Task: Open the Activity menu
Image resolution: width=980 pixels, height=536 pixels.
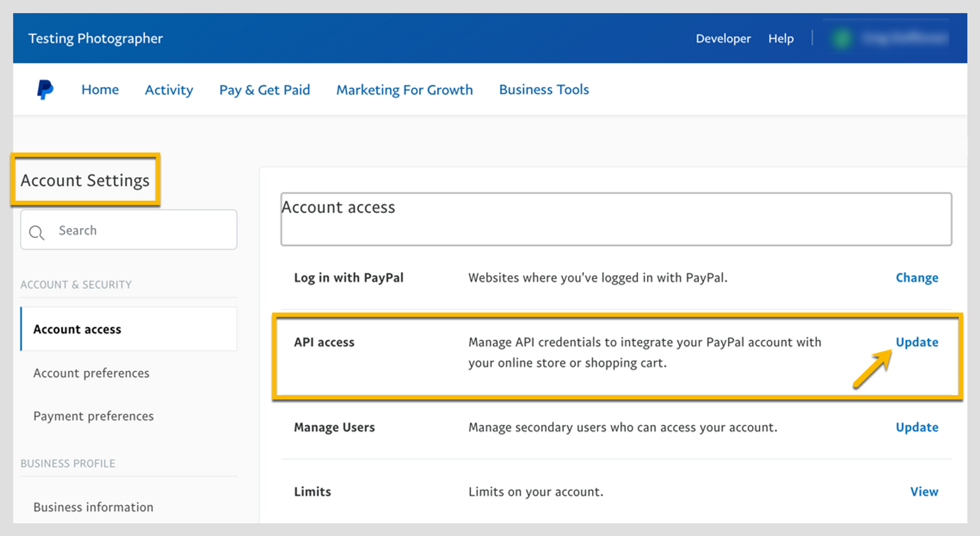Action: click(x=169, y=90)
